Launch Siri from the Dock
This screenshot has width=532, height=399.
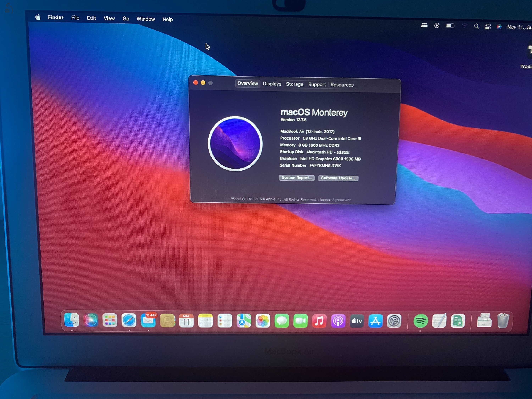pos(91,320)
